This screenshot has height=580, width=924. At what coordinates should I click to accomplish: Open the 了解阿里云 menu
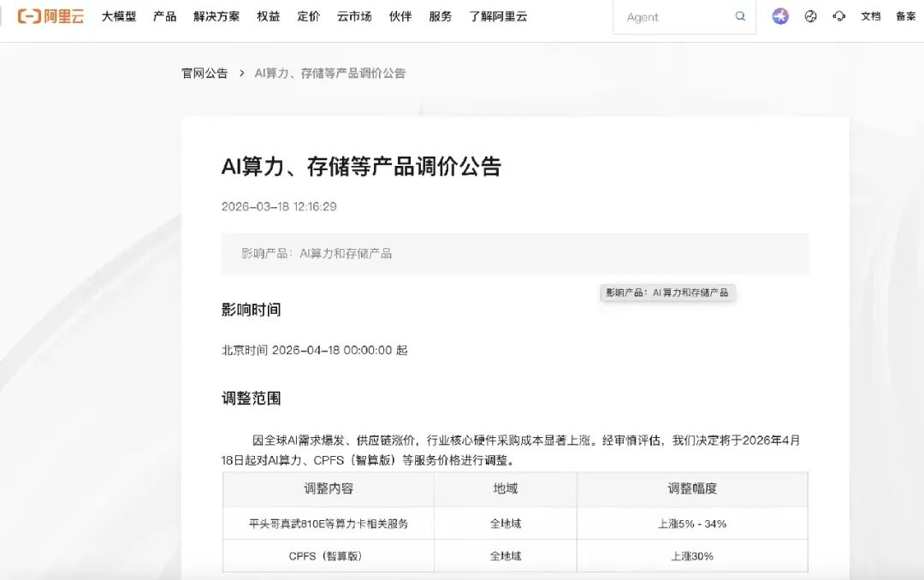(498, 16)
